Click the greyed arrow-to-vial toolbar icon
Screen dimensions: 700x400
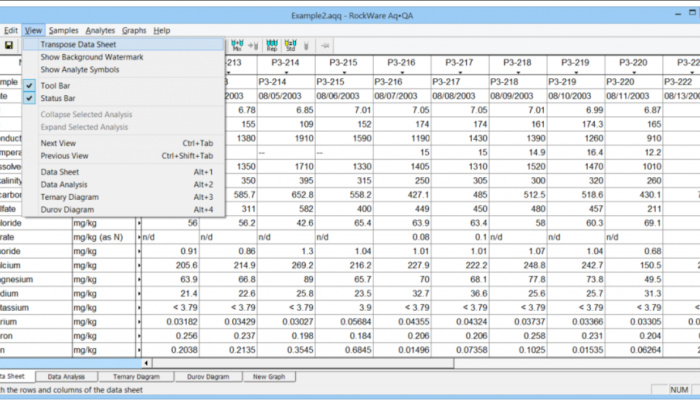[x=253, y=45]
